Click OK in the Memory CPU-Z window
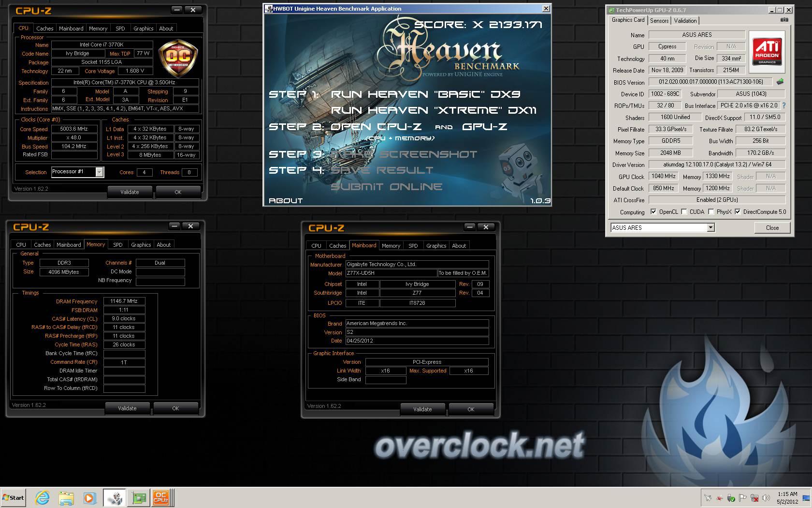Viewport: 812px width, 508px height. click(x=175, y=408)
